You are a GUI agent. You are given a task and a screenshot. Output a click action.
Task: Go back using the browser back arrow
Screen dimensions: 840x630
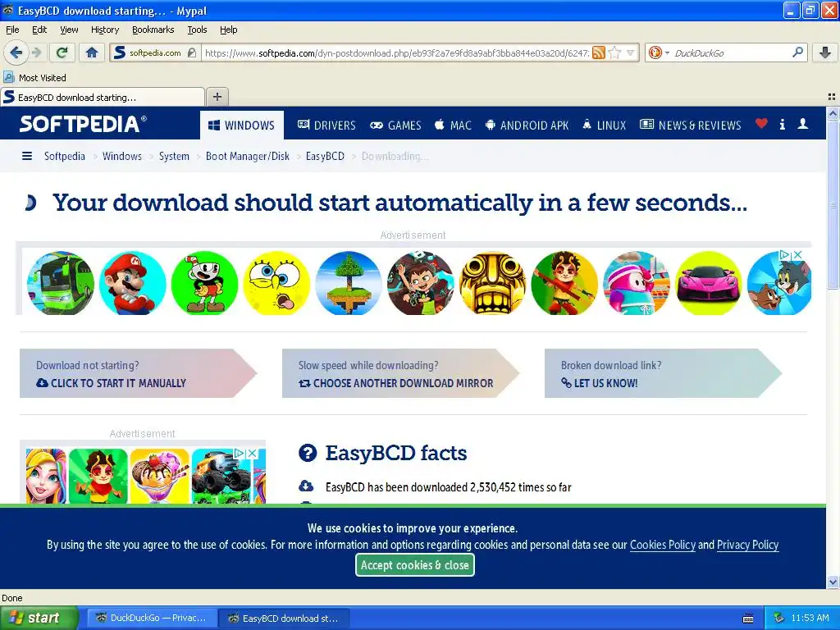[x=16, y=52]
